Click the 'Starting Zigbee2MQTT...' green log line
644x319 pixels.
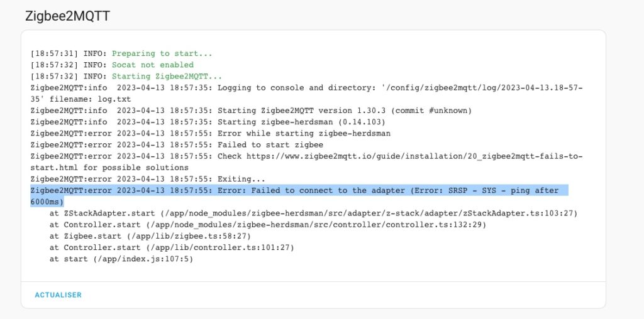pos(167,76)
